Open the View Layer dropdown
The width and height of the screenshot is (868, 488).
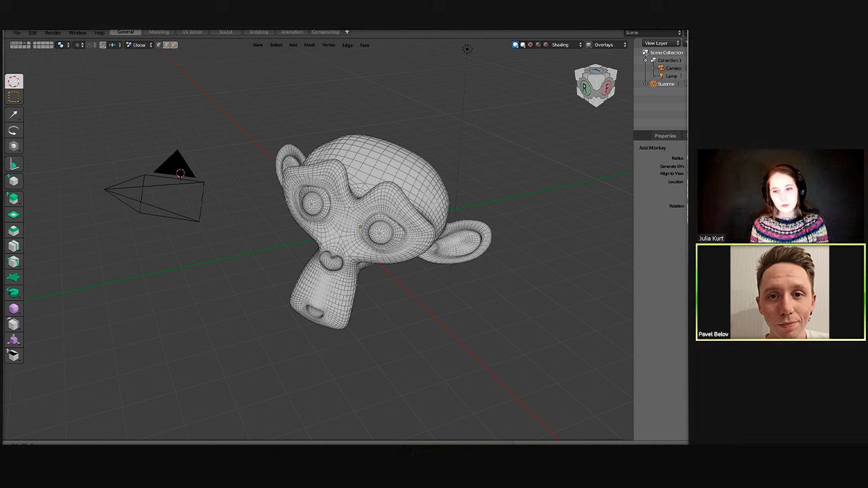pos(661,43)
